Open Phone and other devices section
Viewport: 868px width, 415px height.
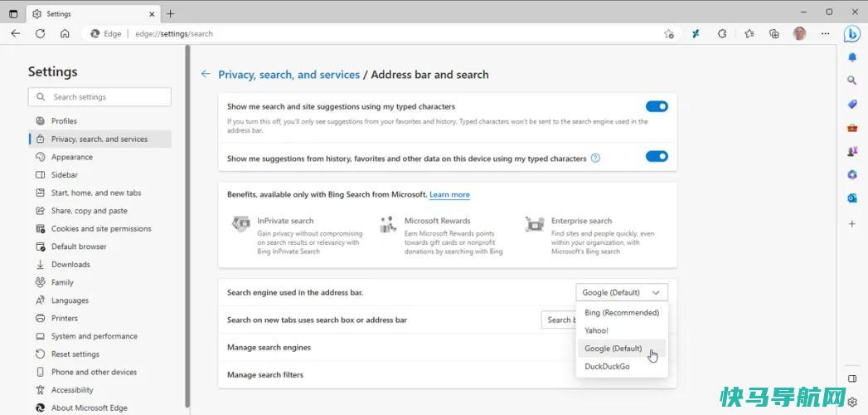tap(99, 372)
